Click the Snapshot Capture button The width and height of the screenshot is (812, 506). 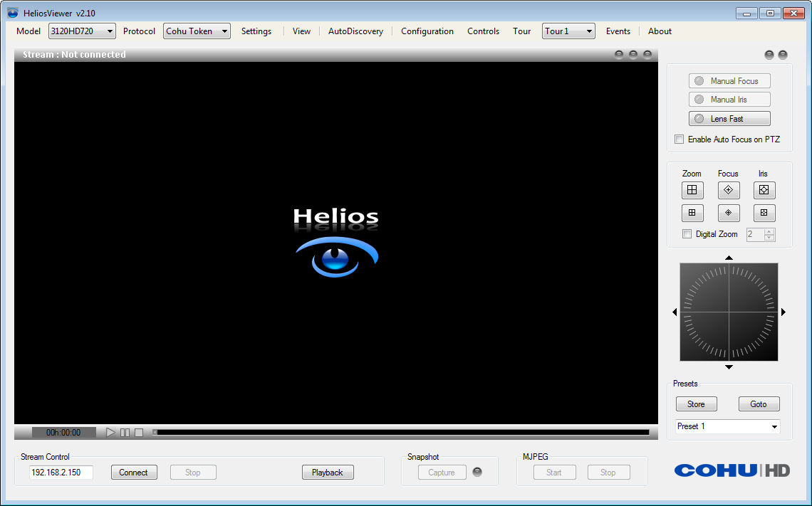(442, 473)
